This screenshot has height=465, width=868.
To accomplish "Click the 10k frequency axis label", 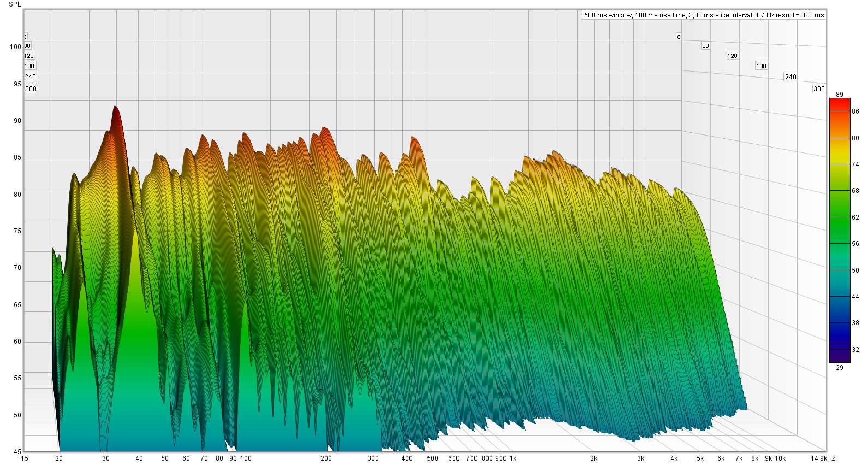I will (780, 458).
